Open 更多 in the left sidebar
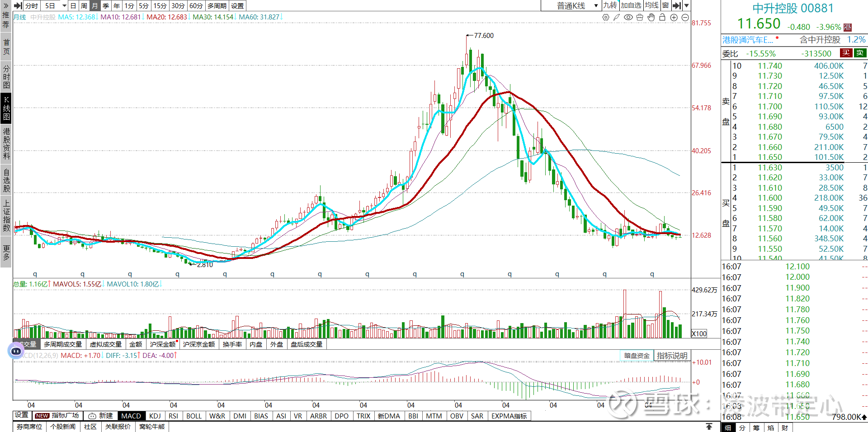This screenshot has width=868, height=432. [6, 253]
